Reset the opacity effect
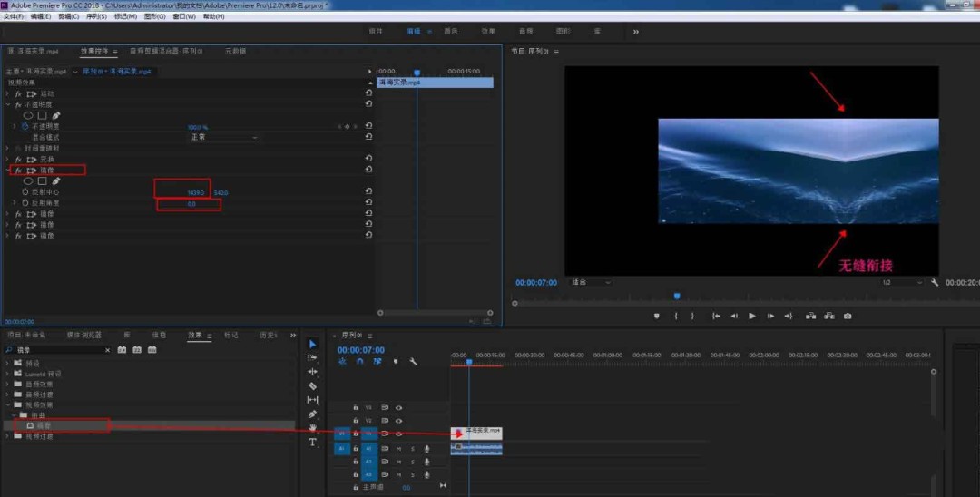The image size is (980, 497). point(368,104)
